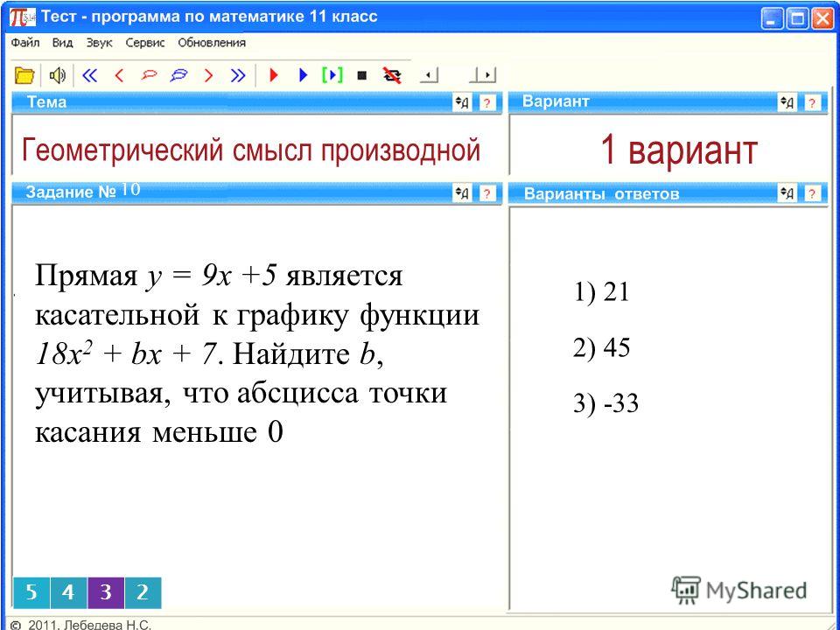Toggle sound with the speaker icon
This screenshot has width=840, height=630.
(x=57, y=75)
